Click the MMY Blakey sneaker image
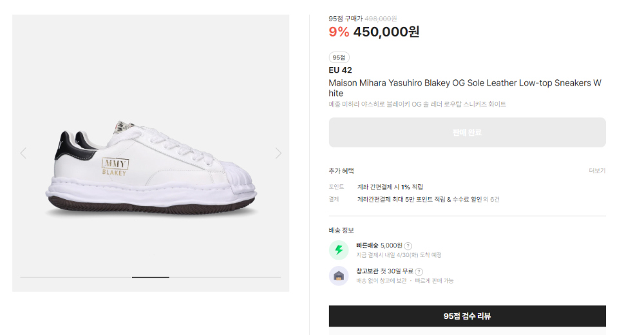 [151, 169]
